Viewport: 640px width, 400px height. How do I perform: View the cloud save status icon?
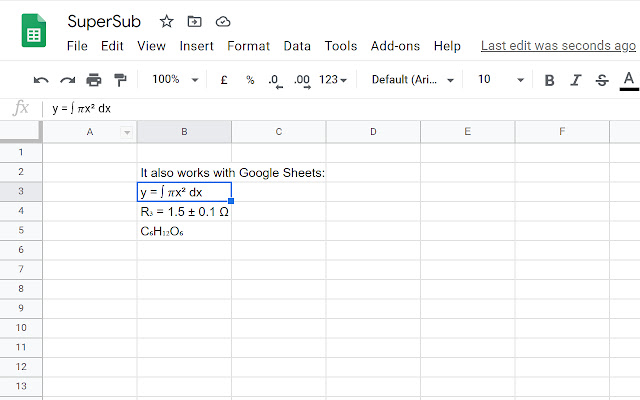[x=222, y=21]
